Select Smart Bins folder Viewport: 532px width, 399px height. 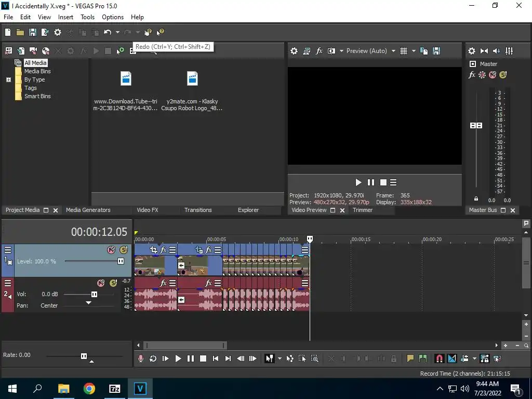click(x=37, y=96)
